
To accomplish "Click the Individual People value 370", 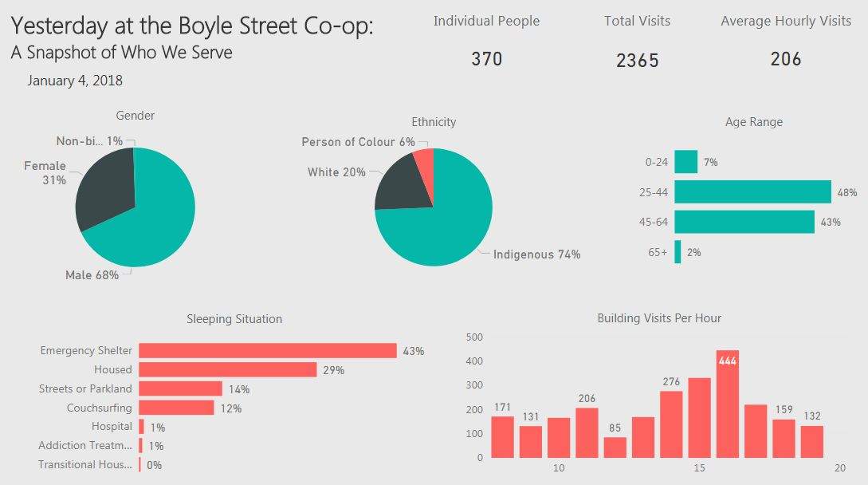I will tap(486, 59).
